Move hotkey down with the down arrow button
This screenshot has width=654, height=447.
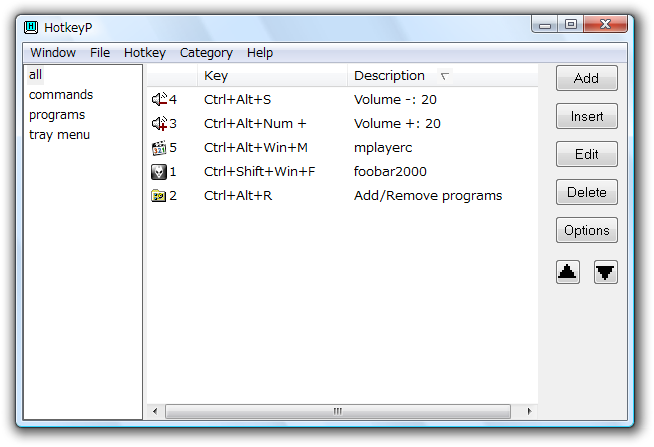tap(605, 272)
